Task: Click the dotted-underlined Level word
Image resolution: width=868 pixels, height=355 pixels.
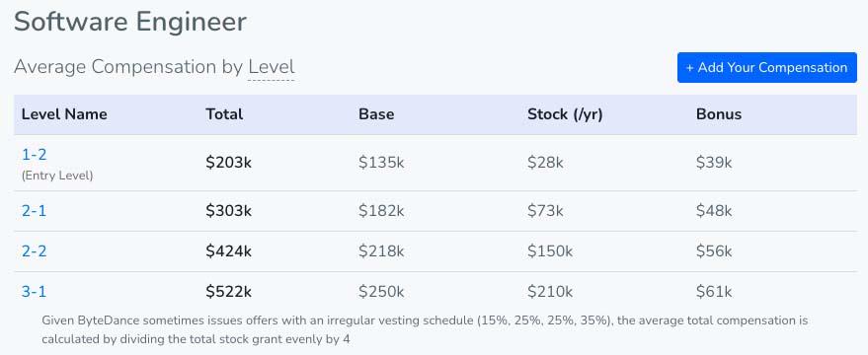Action: click(x=272, y=67)
